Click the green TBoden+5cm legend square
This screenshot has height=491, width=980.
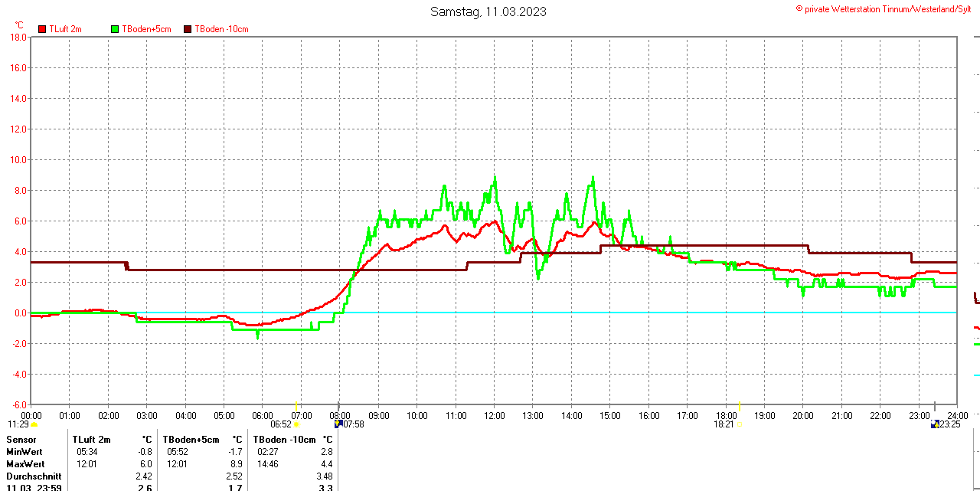[115, 29]
